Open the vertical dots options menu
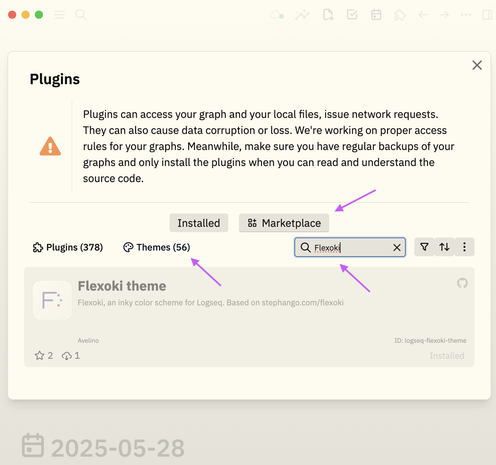496x465 pixels. [x=464, y=247]
